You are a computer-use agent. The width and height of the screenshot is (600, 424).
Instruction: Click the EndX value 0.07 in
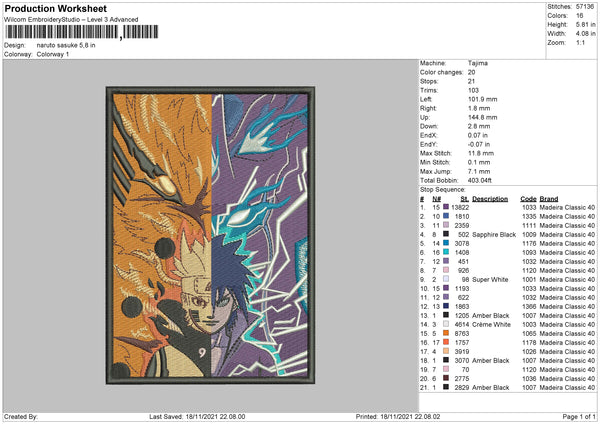coord(478,135)
